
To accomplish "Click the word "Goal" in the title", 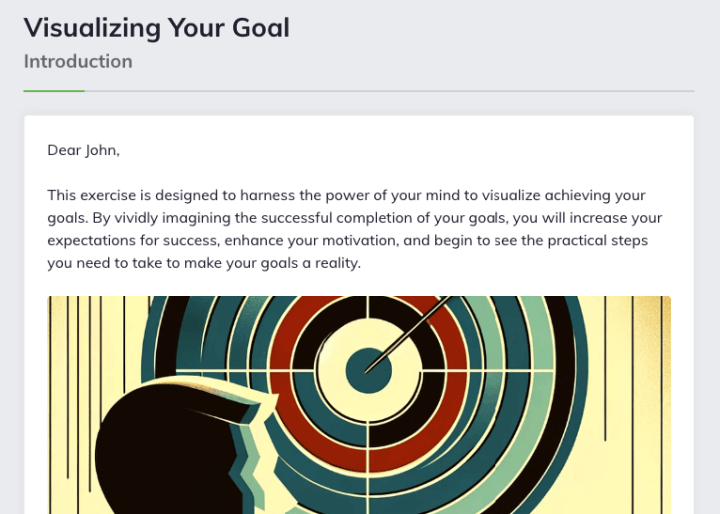I will pos(261,28).
